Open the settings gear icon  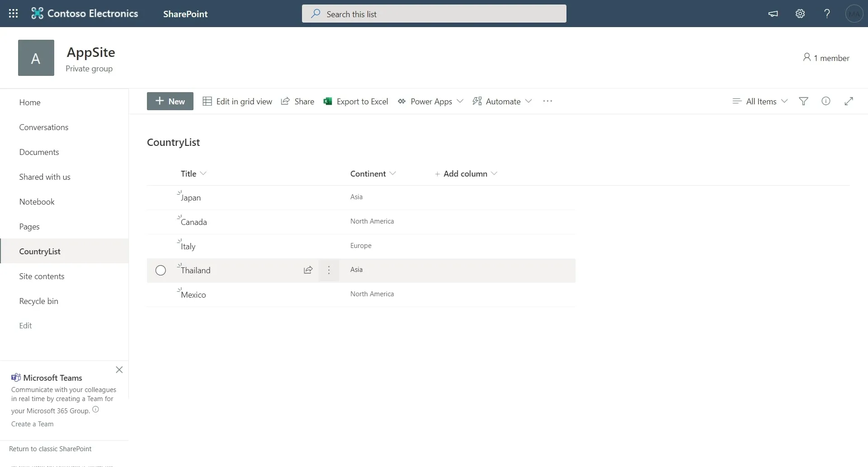(x=800, y=14)
